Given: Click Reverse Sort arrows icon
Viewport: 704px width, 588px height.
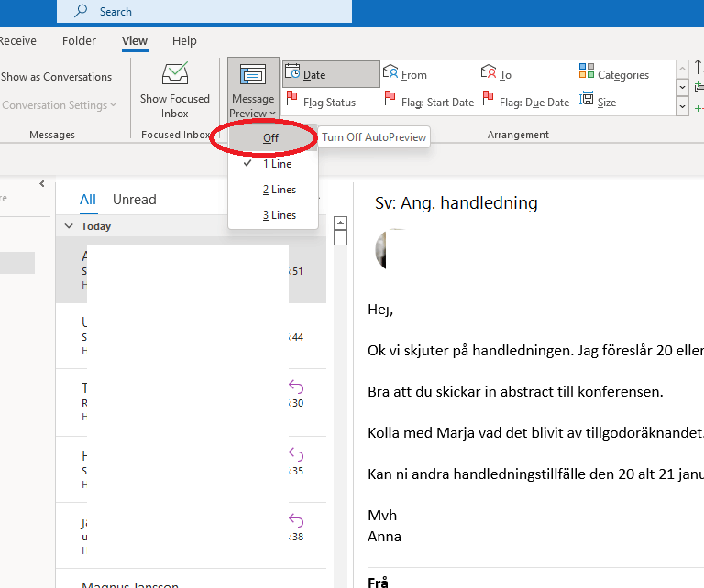Looking at the screenshot, I should coord(698,67).
